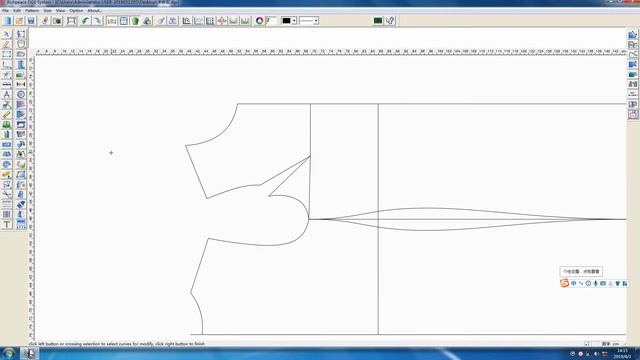Click the bottom purple icon in right panel
640x360 pixels.
(633, 114)
